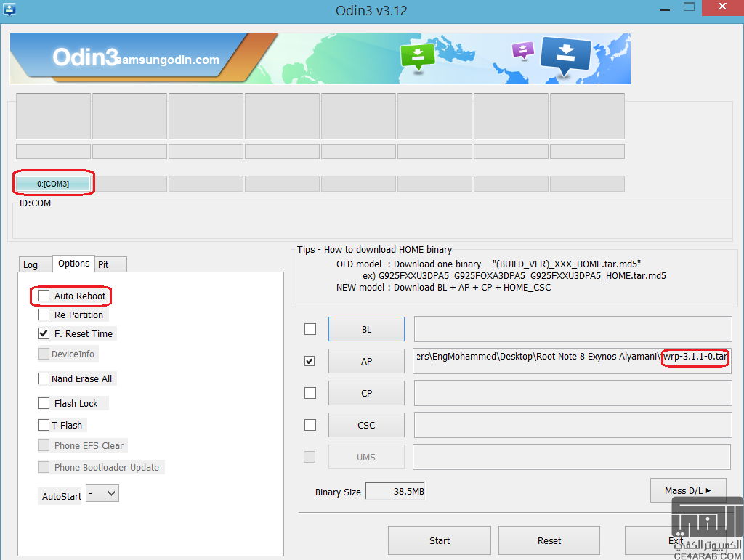Click the Reset button
Image resolution: width=744 pixels, height=560 pixels.
tap(549, 540)
